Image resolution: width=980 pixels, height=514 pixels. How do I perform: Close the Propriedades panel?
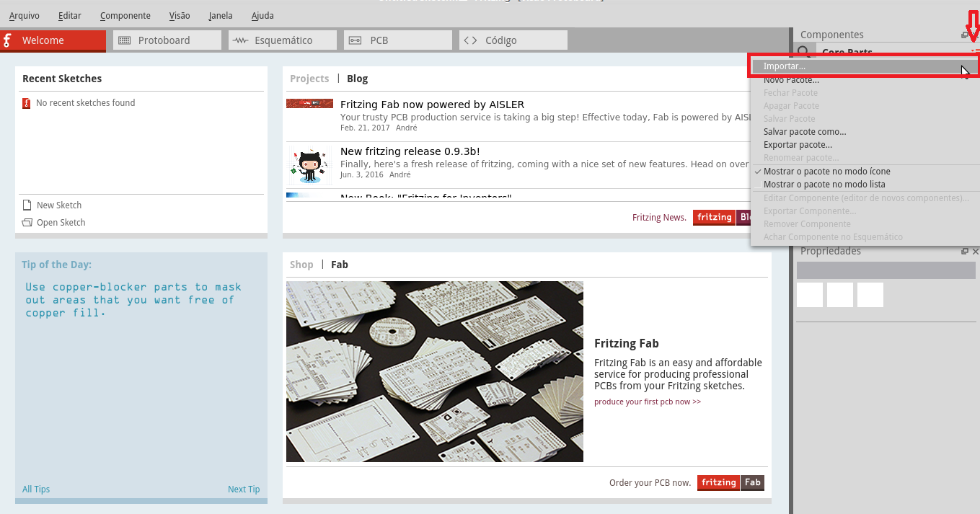tap(976, 251)
